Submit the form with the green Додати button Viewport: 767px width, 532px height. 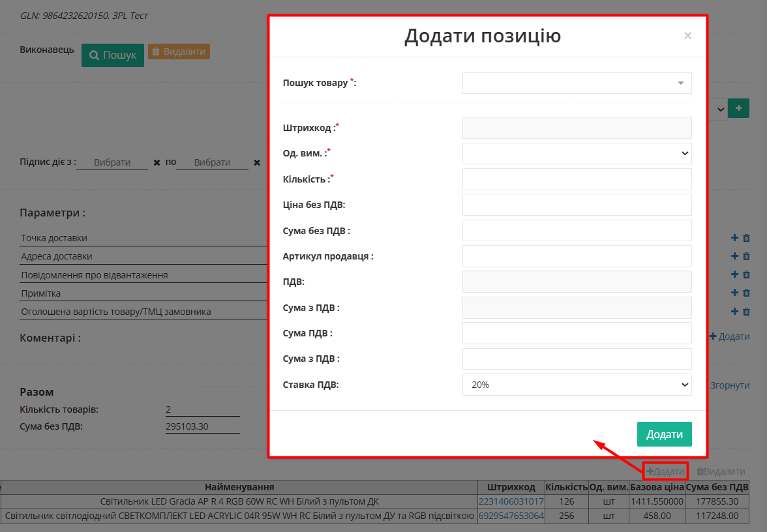[x=664, y=434]
